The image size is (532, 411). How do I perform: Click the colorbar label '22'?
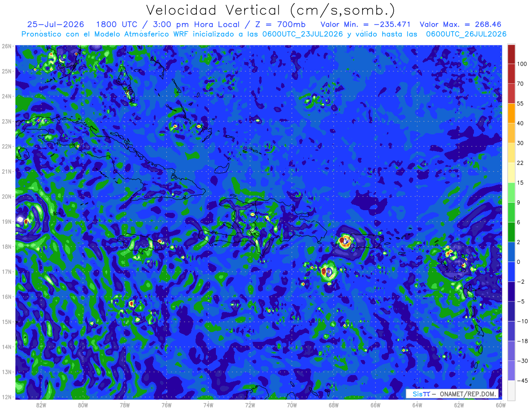click(x=520, y=163)
